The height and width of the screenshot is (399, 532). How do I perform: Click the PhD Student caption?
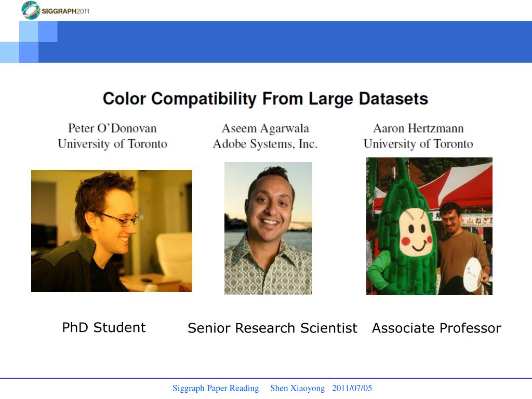[x=104, y=327]
